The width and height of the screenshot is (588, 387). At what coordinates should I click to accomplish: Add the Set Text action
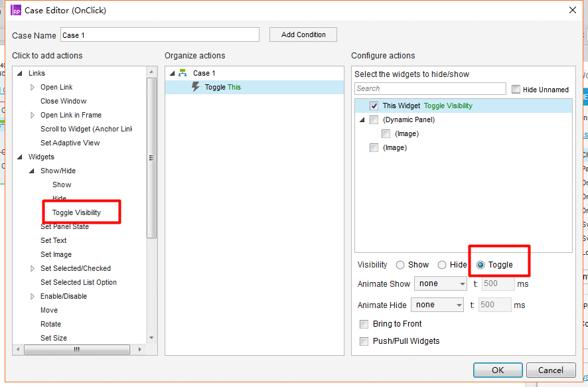tap(53, 240)
